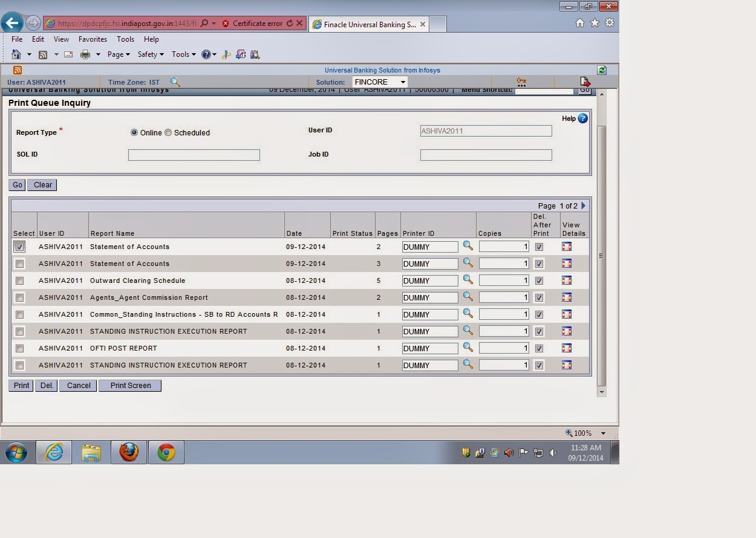Screen dimensions: 756x538
Task: View details of the Outward Clearing Schedule report
Action: (x=572, y=280)
